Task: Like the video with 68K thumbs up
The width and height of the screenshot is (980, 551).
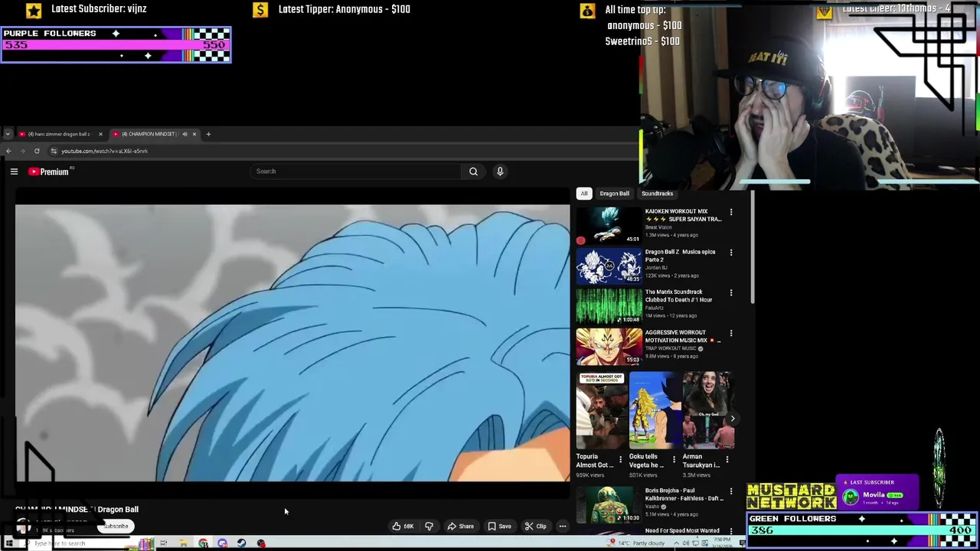Action: (x=403, y=527)
